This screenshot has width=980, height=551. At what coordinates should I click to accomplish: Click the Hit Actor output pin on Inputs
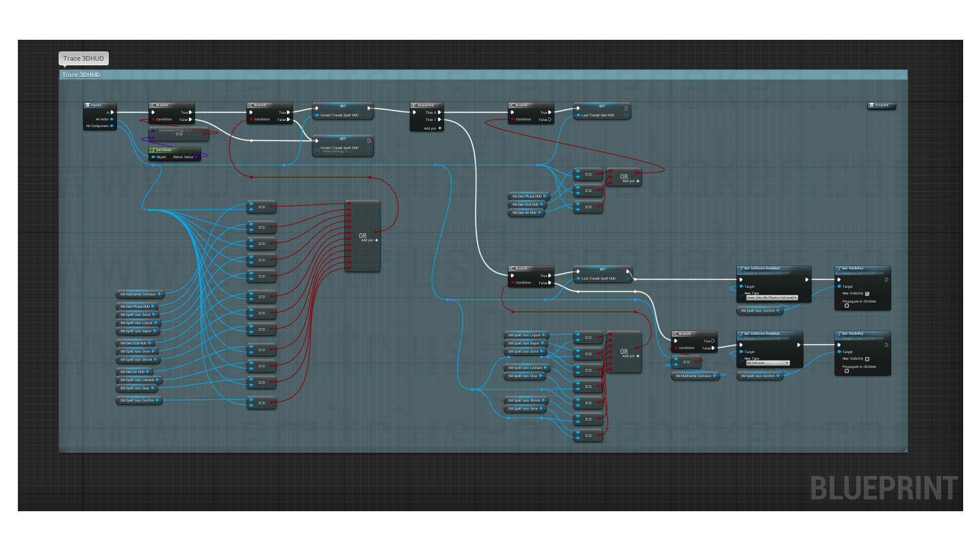(112, 119)
